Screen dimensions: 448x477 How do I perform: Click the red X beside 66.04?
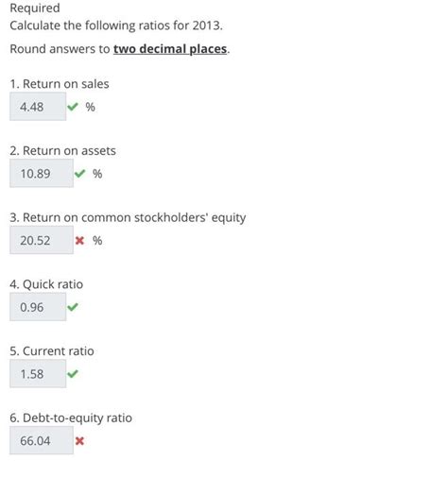(79, 441)
